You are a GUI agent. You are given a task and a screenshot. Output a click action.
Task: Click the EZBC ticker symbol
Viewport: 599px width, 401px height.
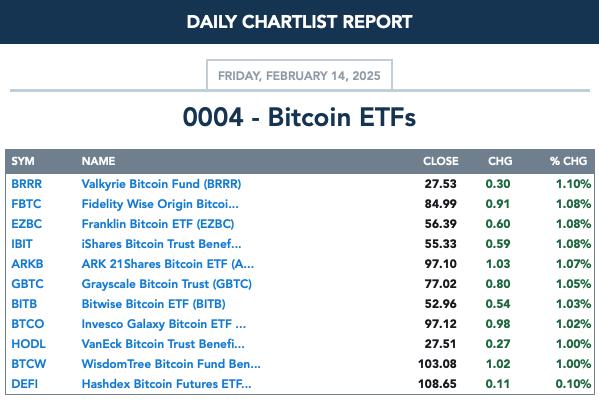pyautogui.click(x=26, y=224)
